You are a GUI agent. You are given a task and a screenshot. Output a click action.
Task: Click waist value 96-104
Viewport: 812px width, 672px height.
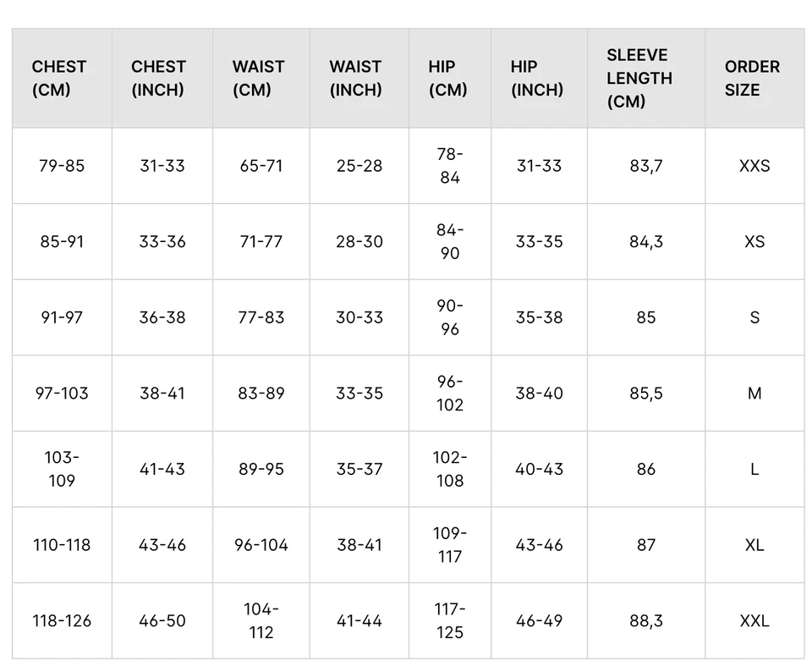point(261,545)
